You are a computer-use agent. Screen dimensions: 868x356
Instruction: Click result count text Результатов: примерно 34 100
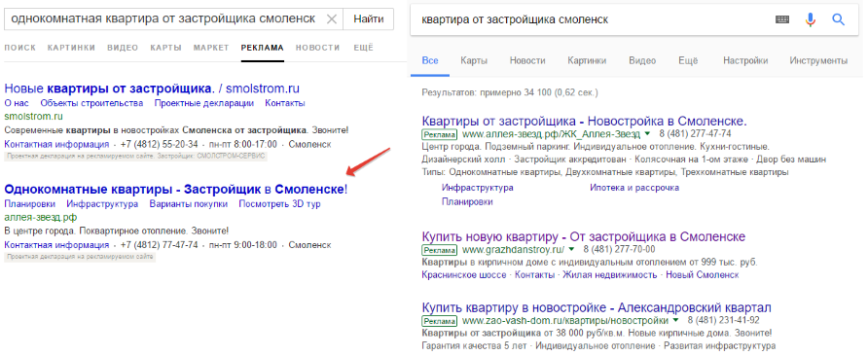point(510,92)
